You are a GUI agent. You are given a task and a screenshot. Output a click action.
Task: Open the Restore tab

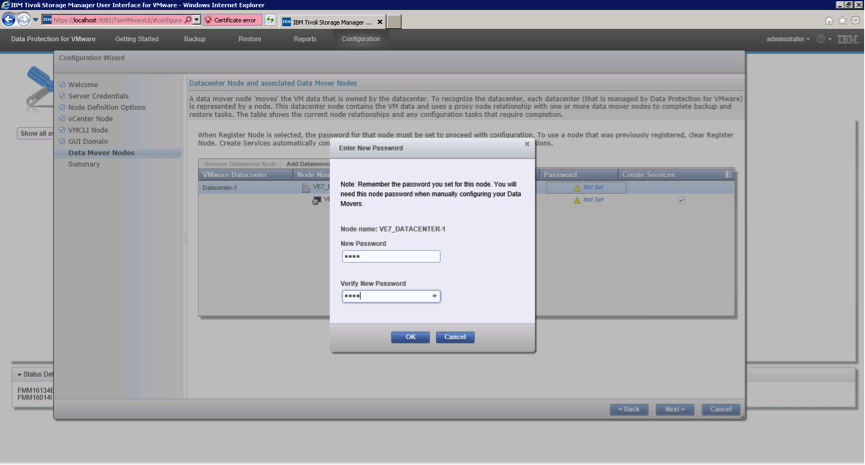click(x=250, y=39)
